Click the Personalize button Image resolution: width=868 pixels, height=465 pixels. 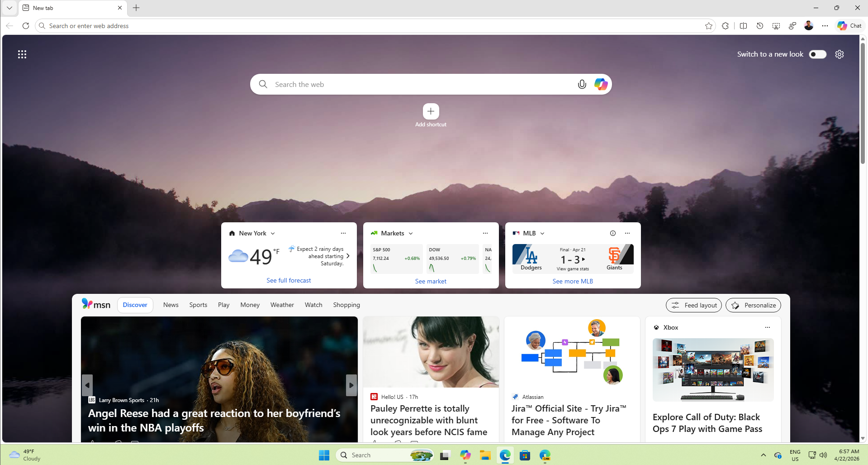click(x=753, y=305)
